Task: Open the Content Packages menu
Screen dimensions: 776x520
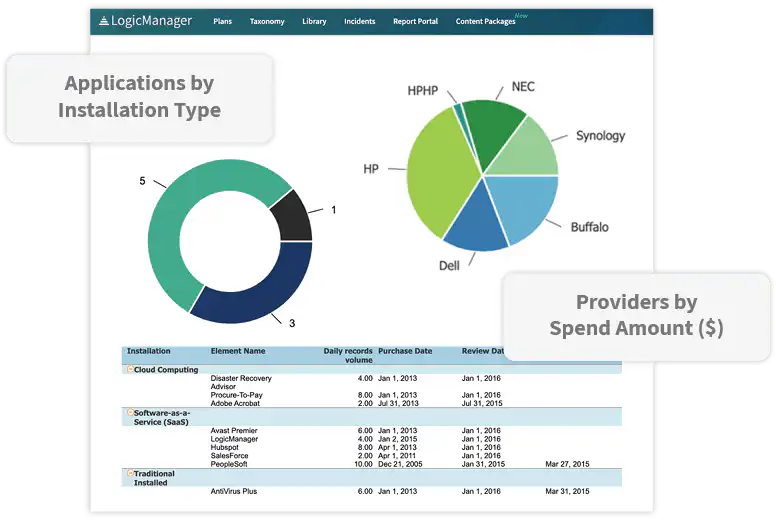Action: [485, 21]
